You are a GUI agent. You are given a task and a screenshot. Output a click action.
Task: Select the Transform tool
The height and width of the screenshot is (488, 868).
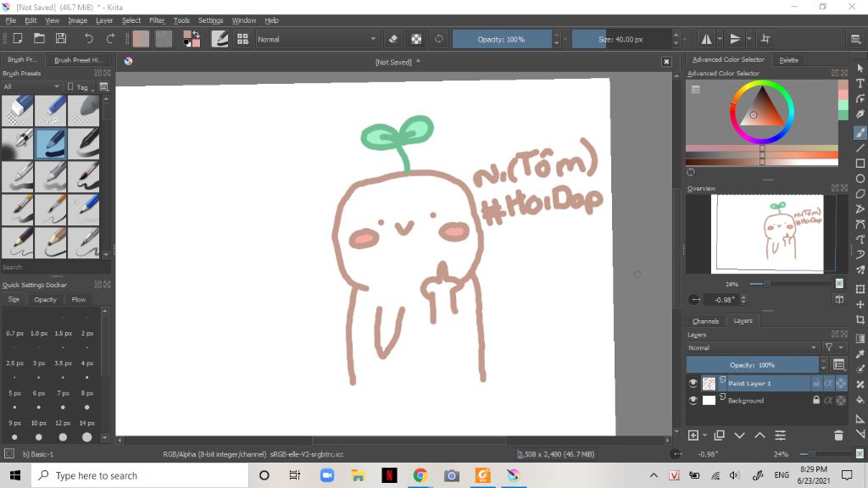click(x=860, y=289)
